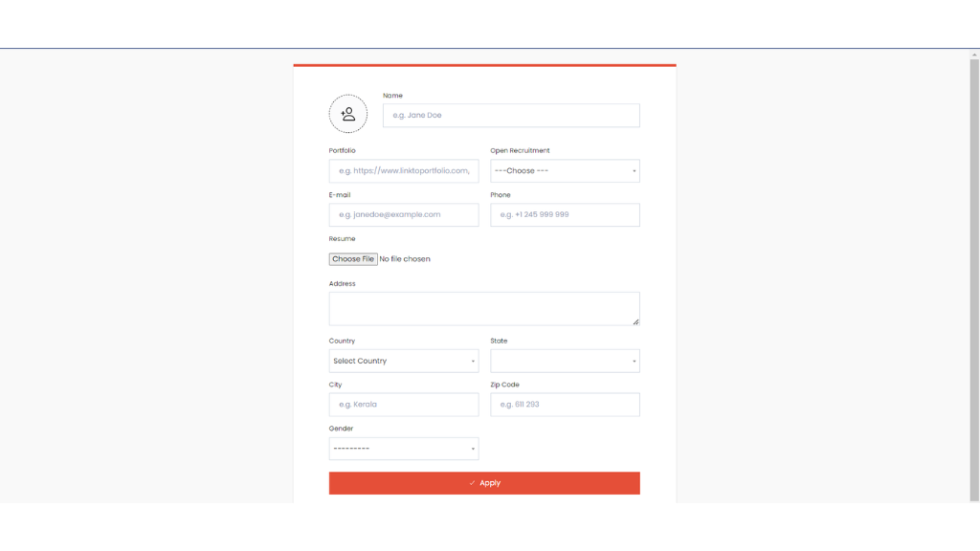
Task: Click the add profile photo icon
Action: 347,114
